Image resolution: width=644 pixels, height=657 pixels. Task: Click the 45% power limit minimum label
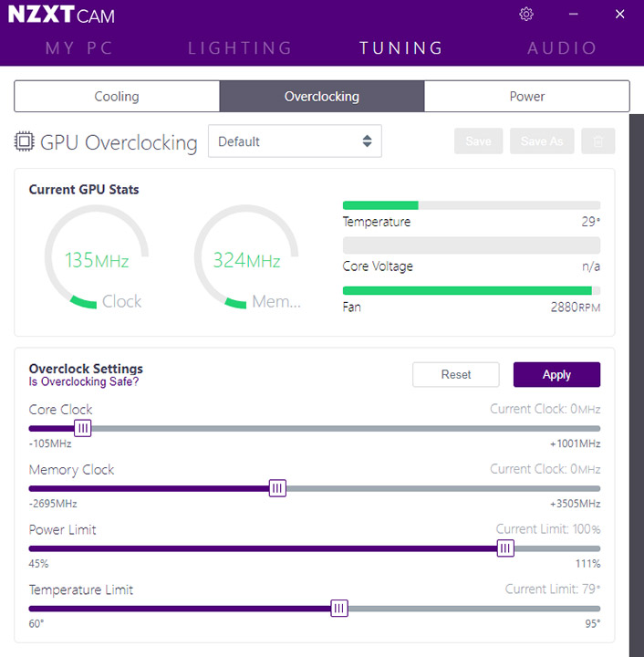[x=38, y=564]
